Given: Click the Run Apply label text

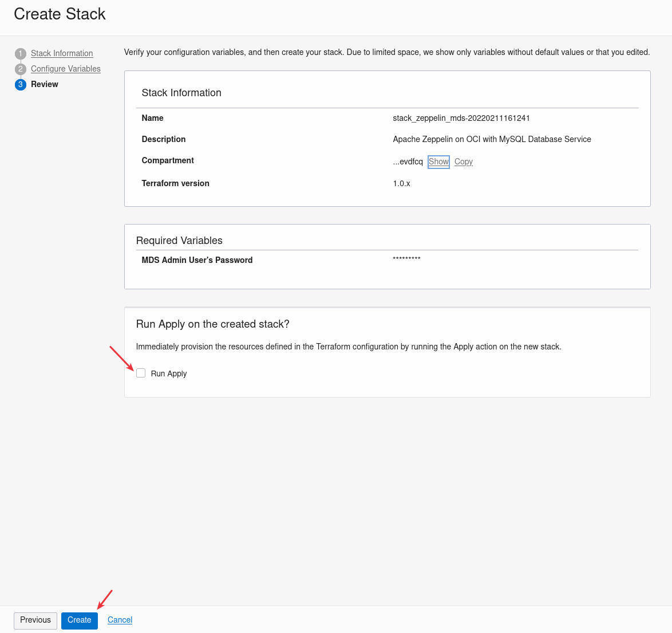Looking at the screenshot, I should point(169,373).
